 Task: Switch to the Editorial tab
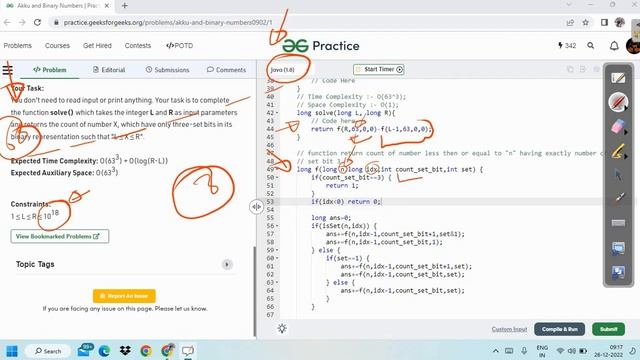pos(109,70)
